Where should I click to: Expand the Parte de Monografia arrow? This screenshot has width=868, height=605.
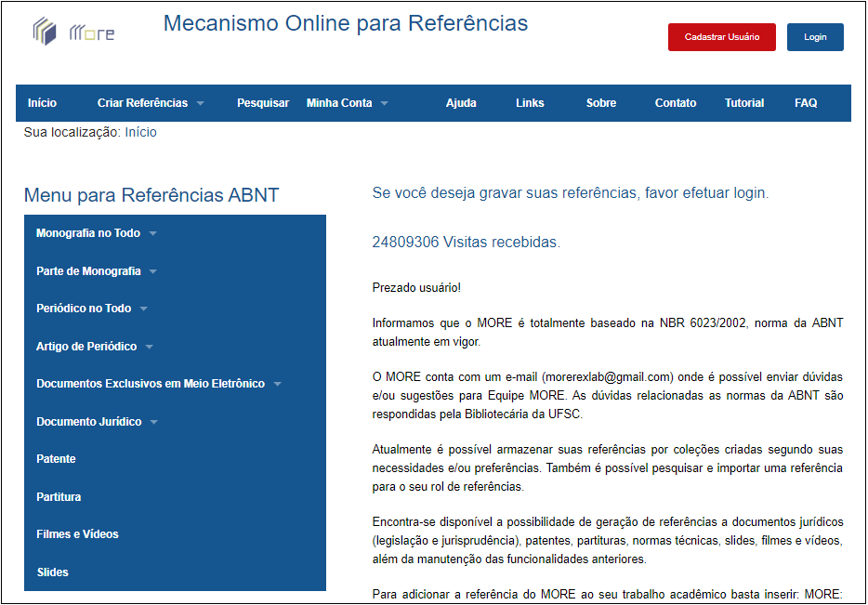point(153,271)
